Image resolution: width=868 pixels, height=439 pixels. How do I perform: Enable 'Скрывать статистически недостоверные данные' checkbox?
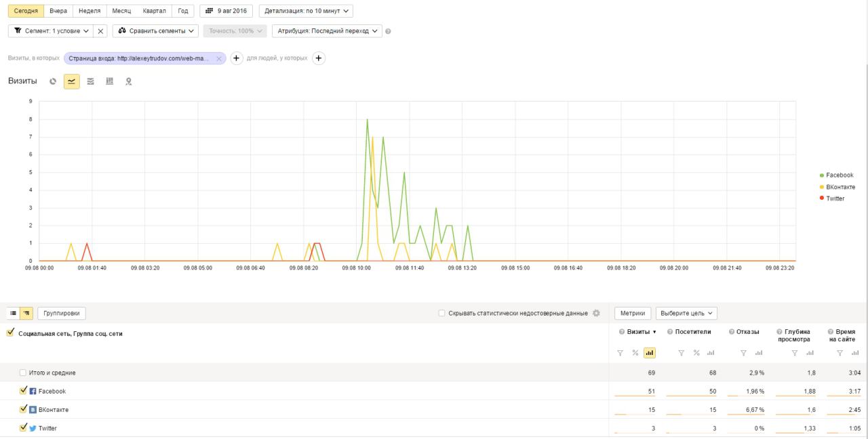[442, 313]
